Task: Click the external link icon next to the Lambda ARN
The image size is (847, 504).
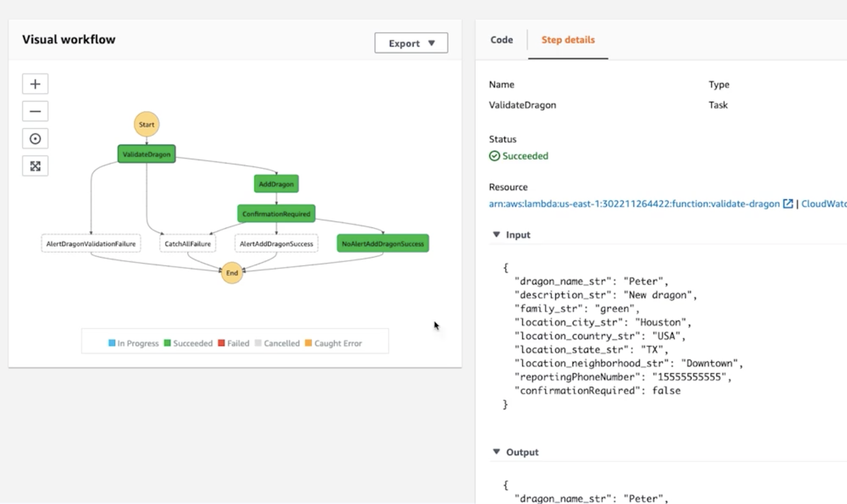Action: point(789,204)
